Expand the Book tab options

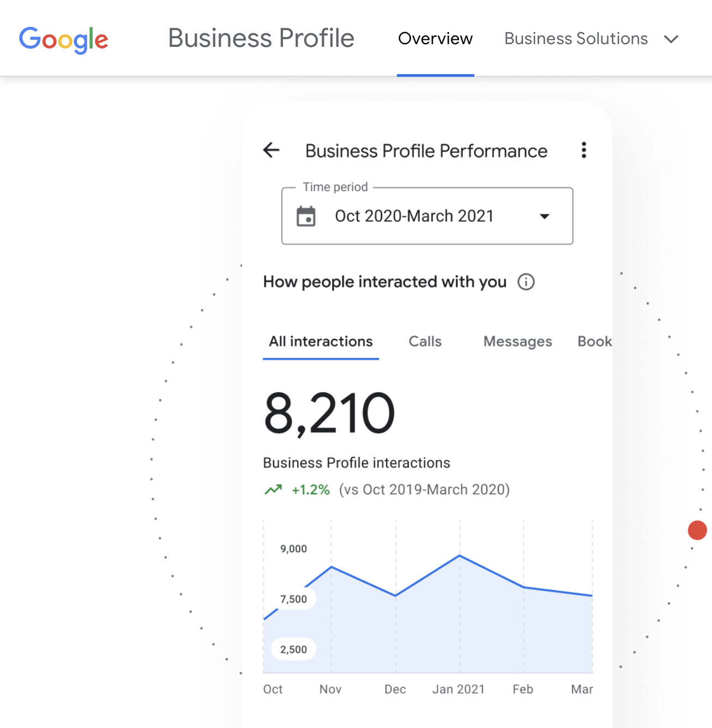tap(594, 341)
